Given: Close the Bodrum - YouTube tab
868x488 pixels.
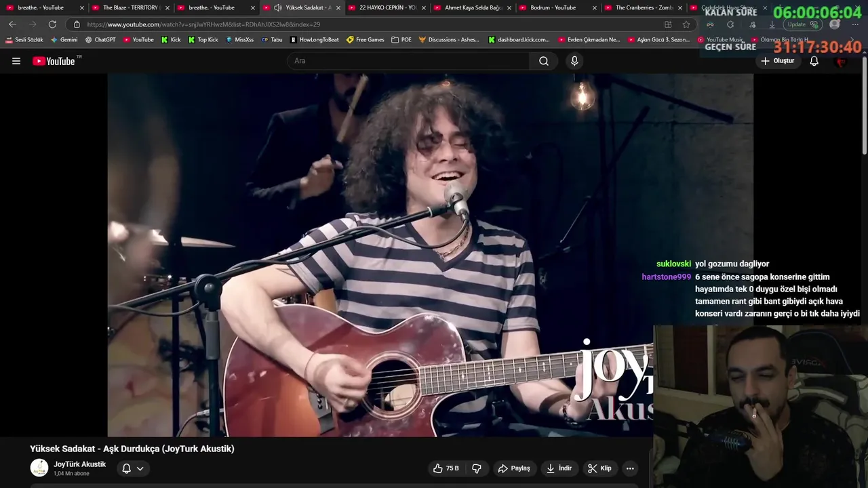Looking at the screenshot, I should [595, 7].
